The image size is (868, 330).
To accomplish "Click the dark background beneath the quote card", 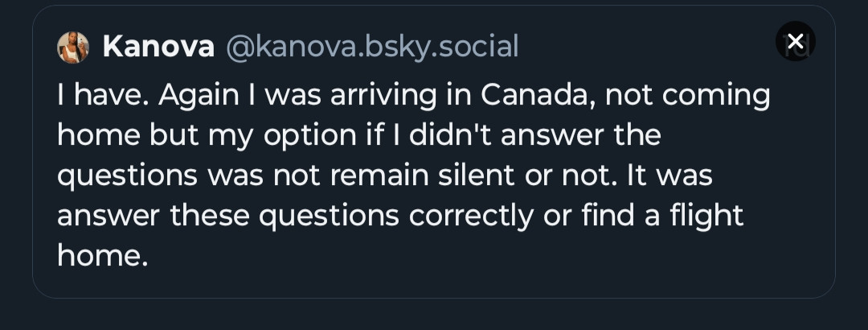I will coord(434,315).
